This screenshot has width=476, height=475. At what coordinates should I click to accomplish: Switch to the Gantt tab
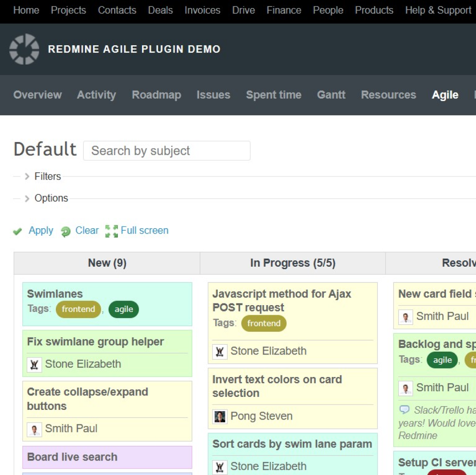click(331, 95)
